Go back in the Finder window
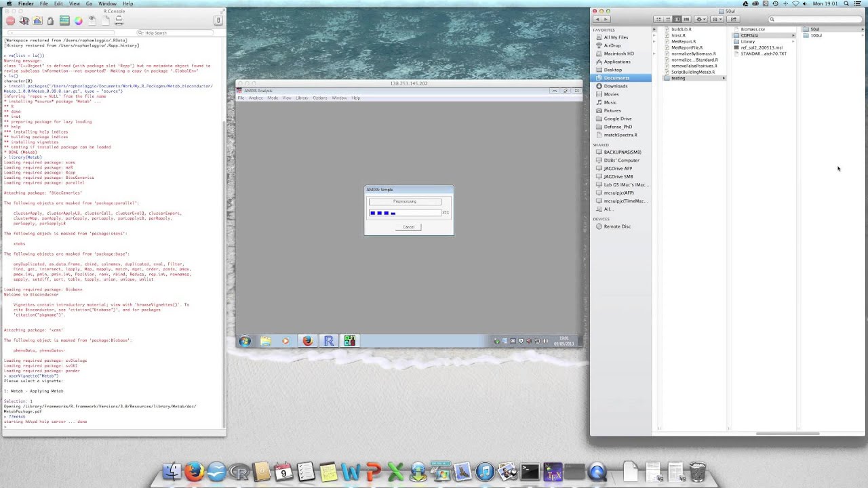 click(x=597, y=19)
